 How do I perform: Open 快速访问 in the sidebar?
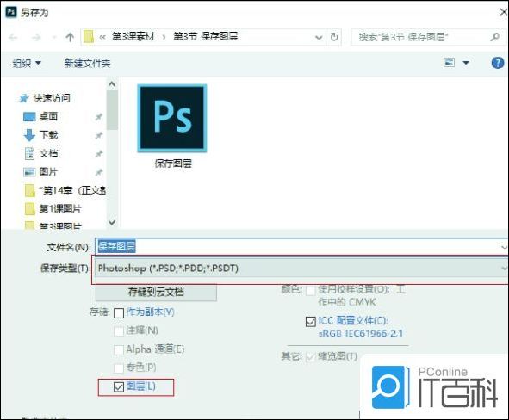52,98
